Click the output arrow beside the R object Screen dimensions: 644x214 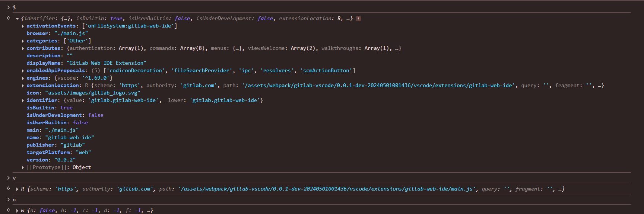point(9,188)
